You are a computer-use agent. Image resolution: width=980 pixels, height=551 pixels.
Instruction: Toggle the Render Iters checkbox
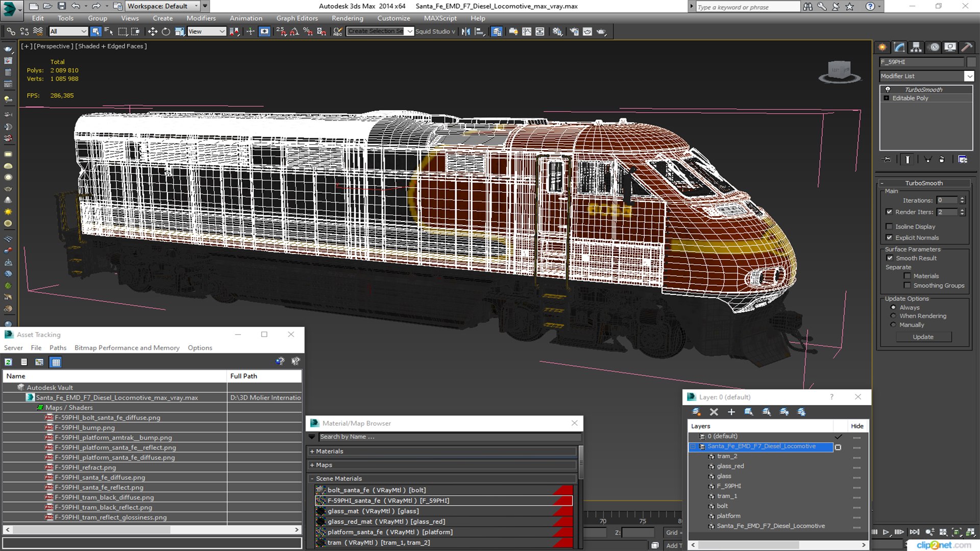pos(889,212)
